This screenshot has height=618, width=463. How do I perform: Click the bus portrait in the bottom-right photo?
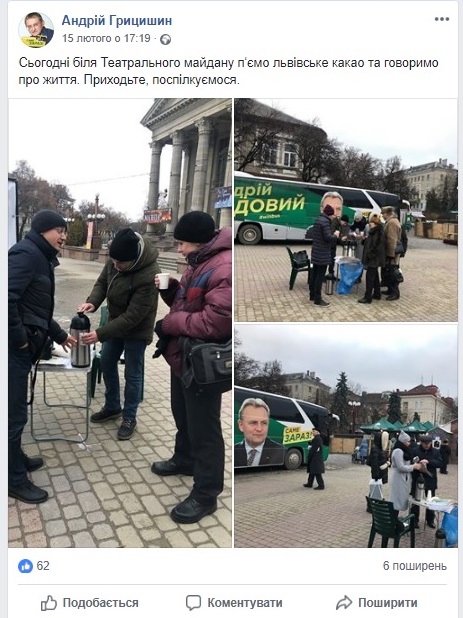pos(256,432)
